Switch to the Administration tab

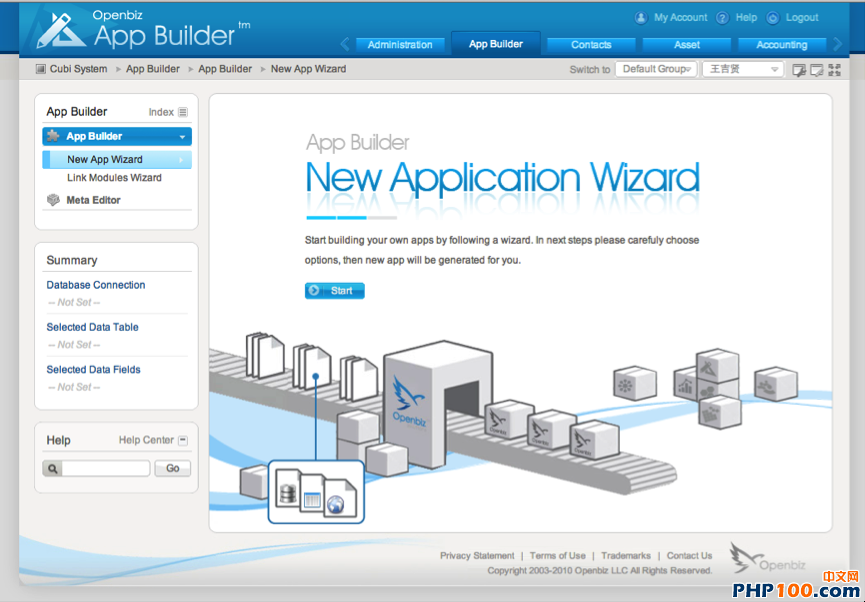[x=400, y=45]
